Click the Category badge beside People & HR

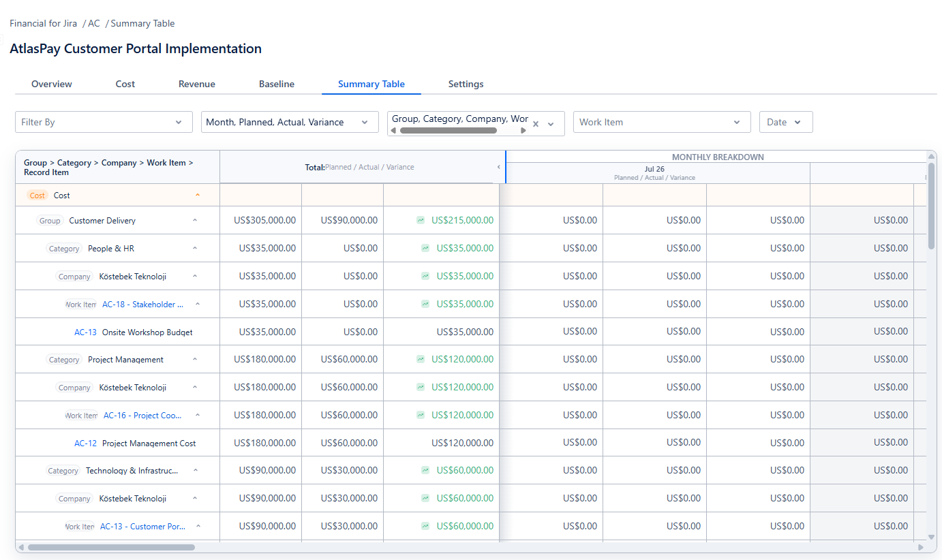[x=64, y=249]
